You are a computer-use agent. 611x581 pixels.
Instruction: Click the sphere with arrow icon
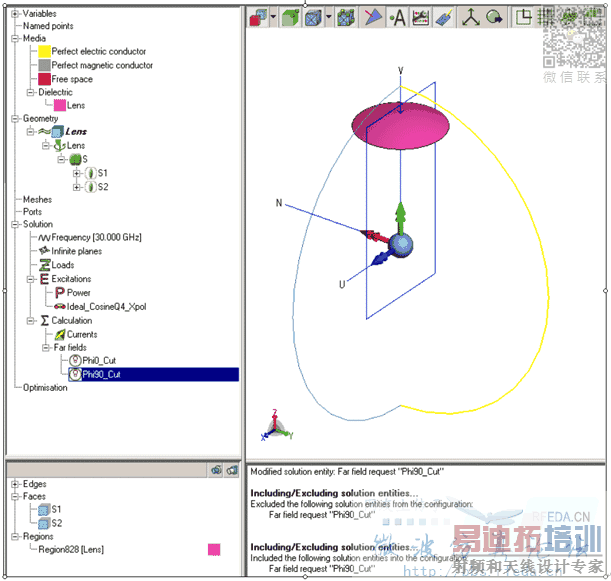494,18
